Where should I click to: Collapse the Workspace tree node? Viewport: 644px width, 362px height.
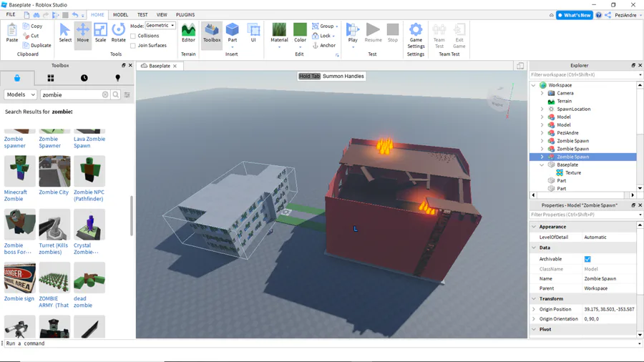point(534,85)
